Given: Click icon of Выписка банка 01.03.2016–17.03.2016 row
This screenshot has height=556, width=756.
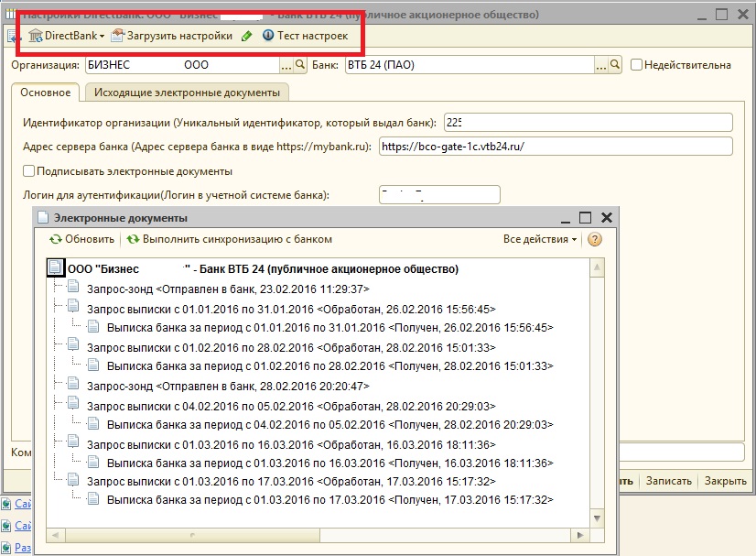Looking at the screenshot, I should point(93,498).
